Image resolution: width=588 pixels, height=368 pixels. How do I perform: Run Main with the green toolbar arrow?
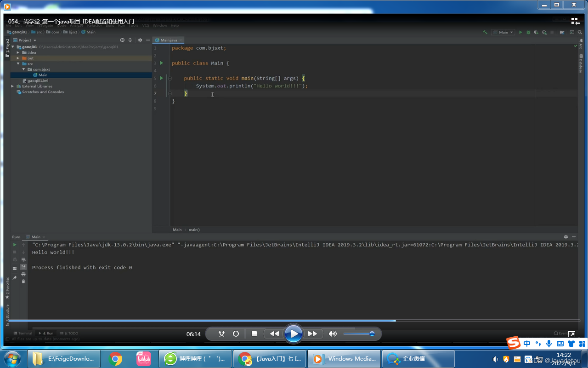(520, 32)
